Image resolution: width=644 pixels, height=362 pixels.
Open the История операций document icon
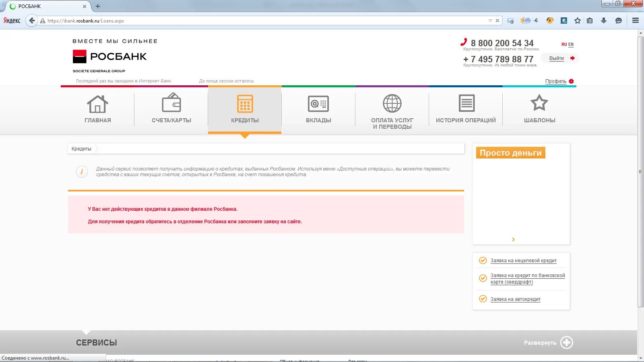467,103
